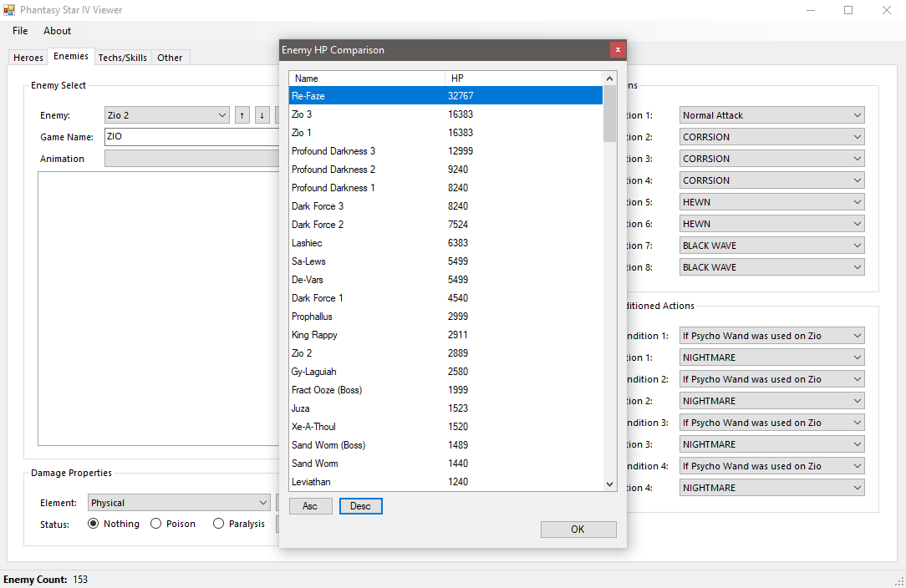This screenshot has height=588, width=906.
Task: Open the Enemy dropdown showing Zio 2
Action: [x=167, y=115]
